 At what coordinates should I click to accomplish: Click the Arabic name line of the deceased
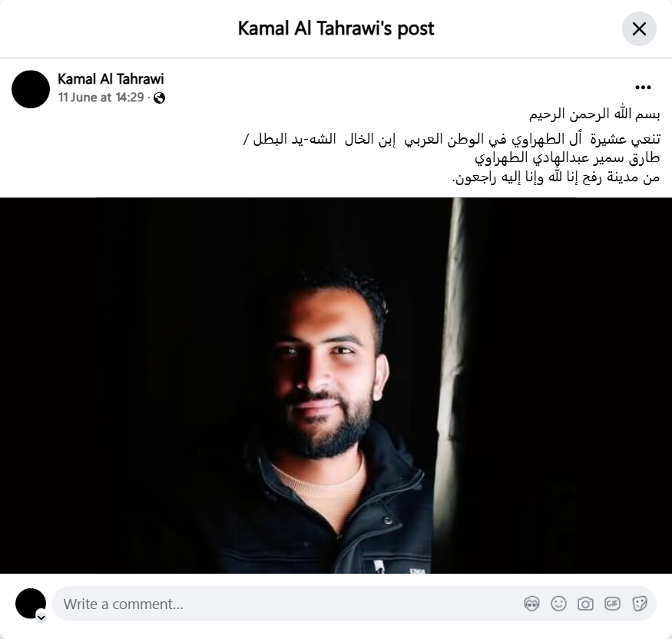coord(568,158)
